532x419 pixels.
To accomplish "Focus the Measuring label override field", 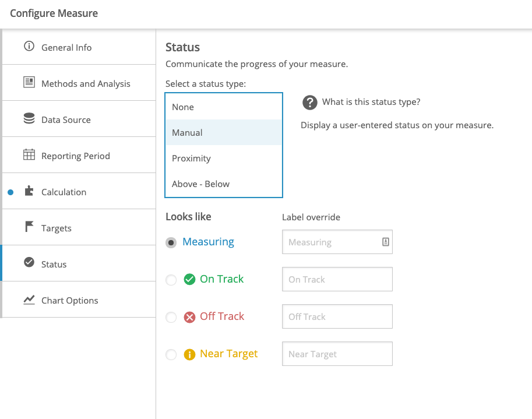I will 337,242.
